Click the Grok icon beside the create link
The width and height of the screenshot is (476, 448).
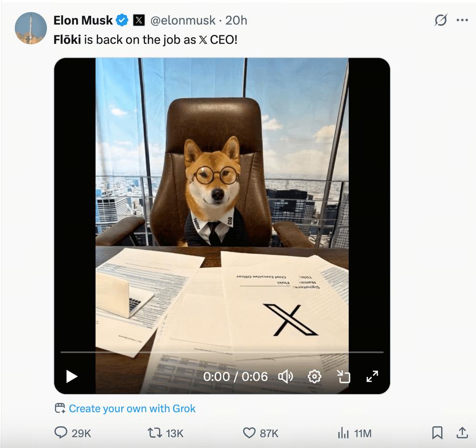[60, 408]
